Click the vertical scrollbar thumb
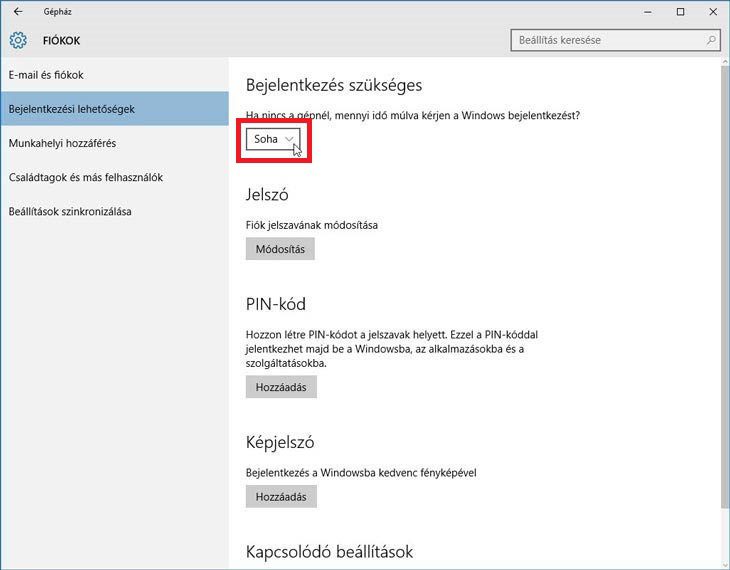This screenshot has width=730, height=570. click(723, 290)
